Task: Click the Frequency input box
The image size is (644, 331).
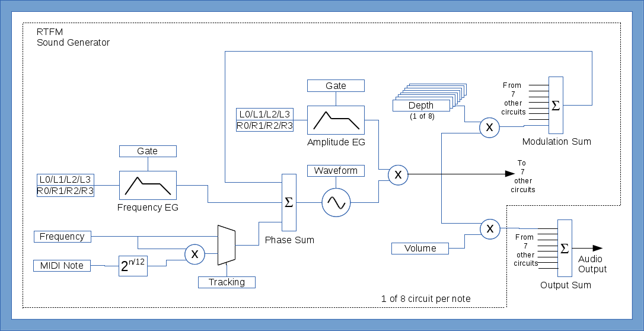Action: pyautogui.click(x=62, y=237)
